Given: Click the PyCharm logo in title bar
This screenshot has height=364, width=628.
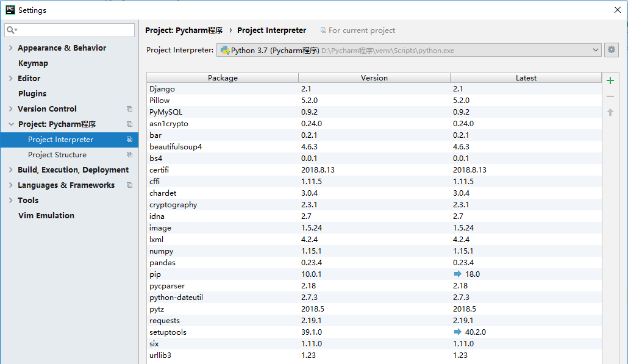Looking at the screenshot, I should (10, 10).
